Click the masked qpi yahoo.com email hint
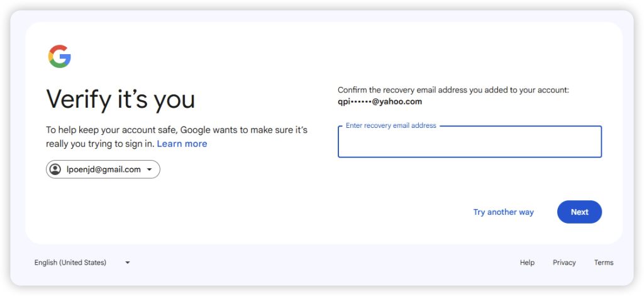Viewport: 644px width, 296px height. [x=380, y=101]
